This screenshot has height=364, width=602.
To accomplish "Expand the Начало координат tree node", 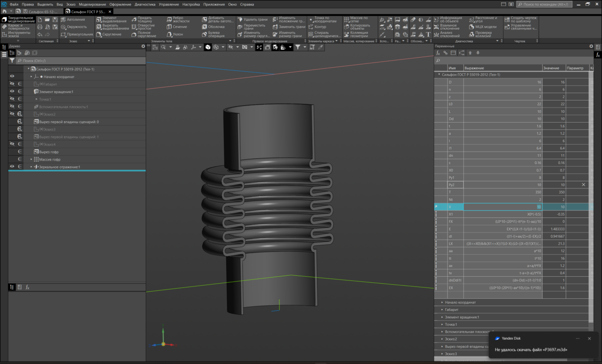I will point(32,76).
